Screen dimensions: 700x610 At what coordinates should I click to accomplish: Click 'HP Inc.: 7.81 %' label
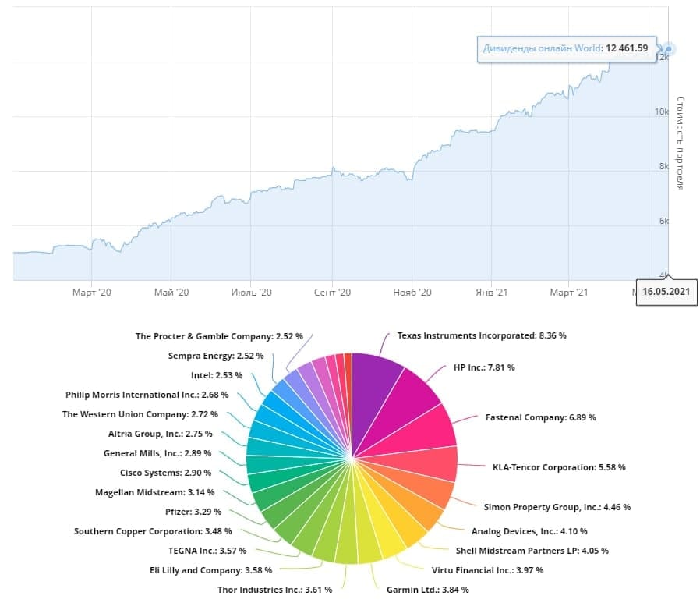[x=484, y=367]
